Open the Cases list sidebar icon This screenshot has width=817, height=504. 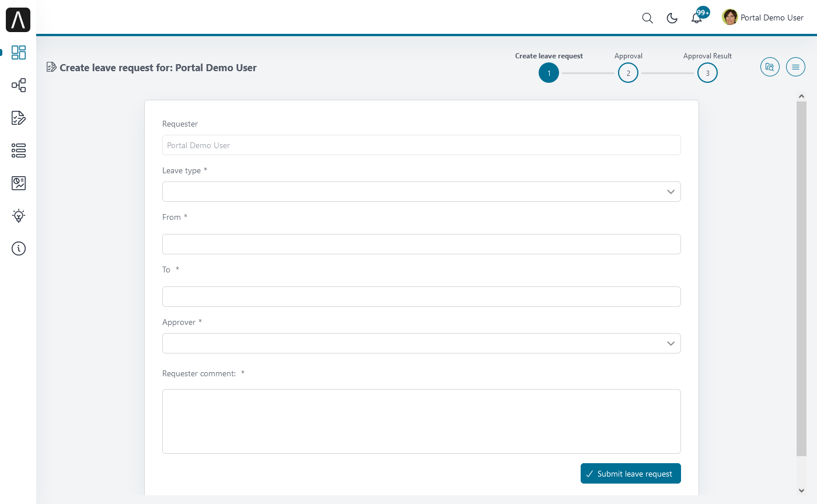pyautogui.click(x=19, y=150)
